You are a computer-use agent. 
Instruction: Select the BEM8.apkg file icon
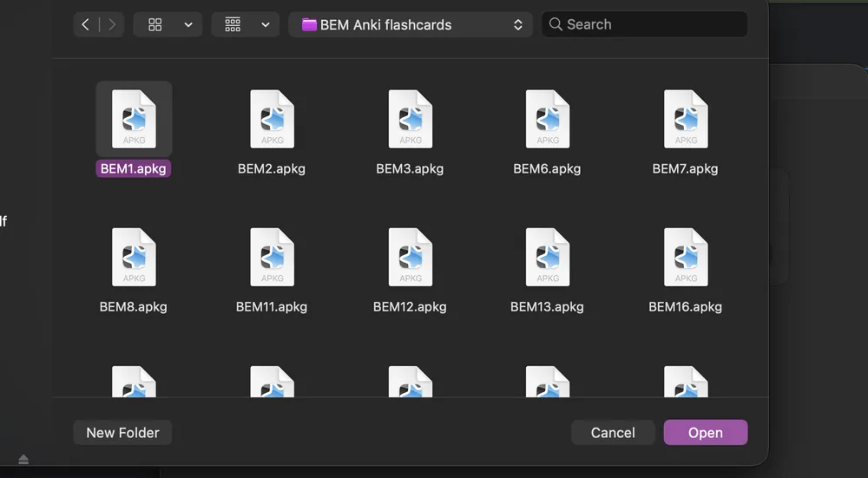(x=134, y=258)
